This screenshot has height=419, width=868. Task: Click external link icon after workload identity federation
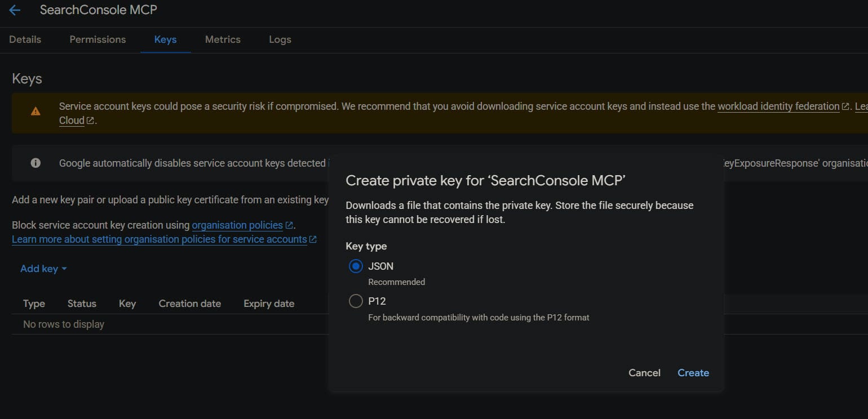tap(845, 106)
